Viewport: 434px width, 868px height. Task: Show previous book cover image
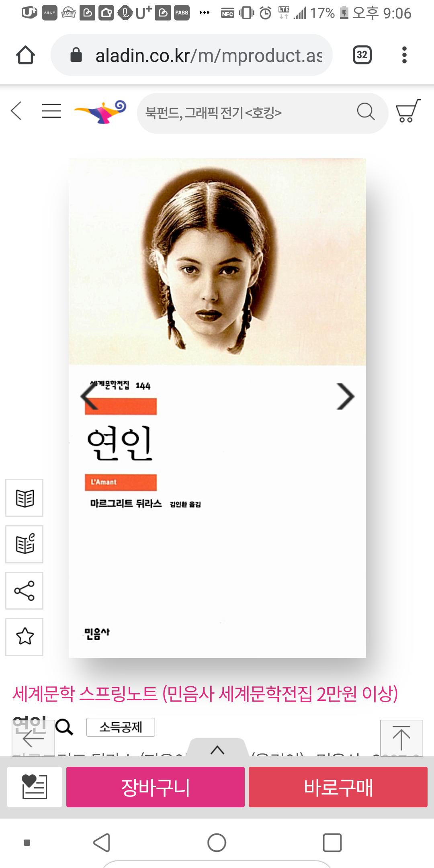point(89,396)
